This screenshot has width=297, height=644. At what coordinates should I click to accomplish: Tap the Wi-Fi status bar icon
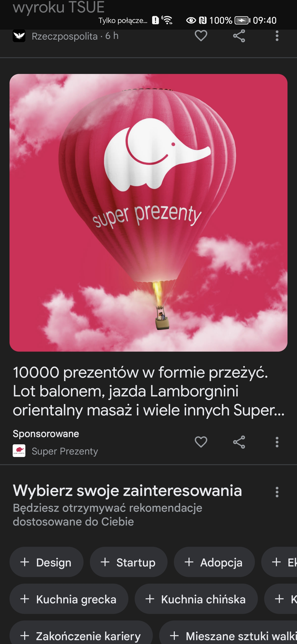coord(167,20)
